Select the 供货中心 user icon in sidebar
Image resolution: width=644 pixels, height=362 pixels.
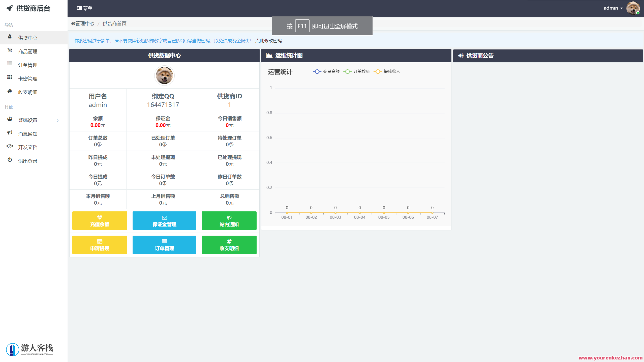coord(10,37)
